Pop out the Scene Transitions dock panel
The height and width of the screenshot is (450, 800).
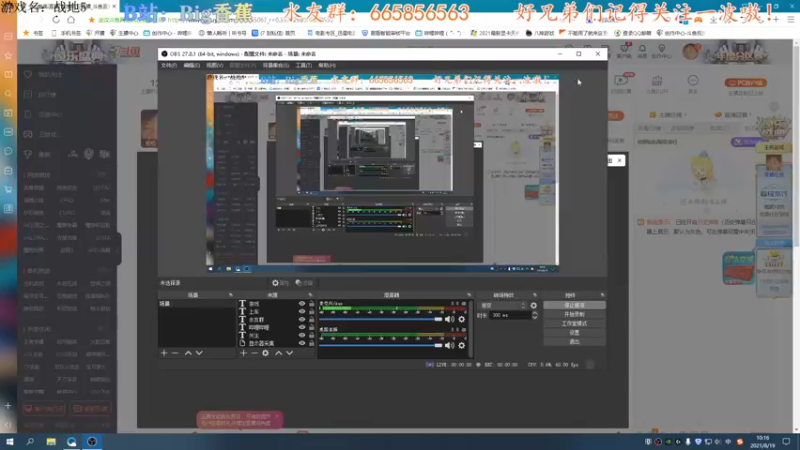coord(535,295)
